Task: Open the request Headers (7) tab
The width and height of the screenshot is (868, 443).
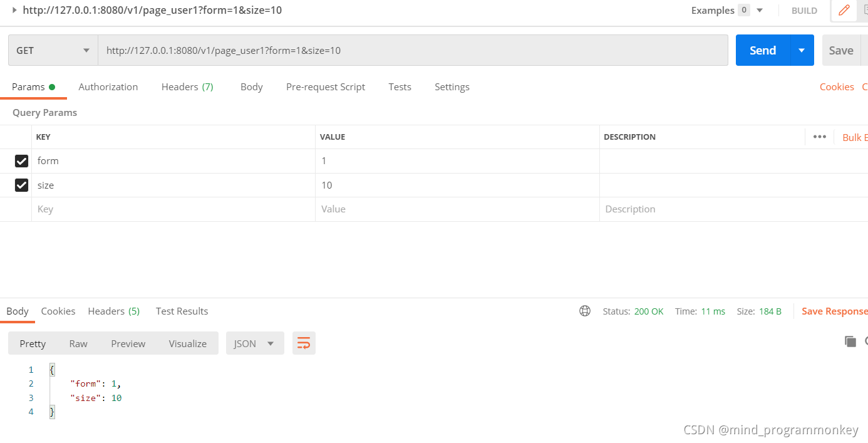Action: click(187, 87)
